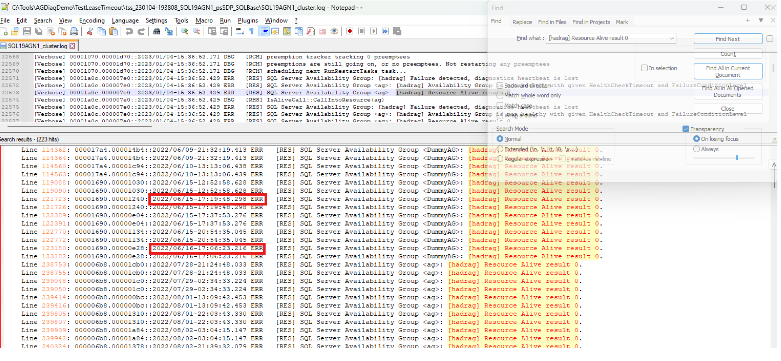Click the Zoom In toolbar icon
781x361 pixels.
[185, 31]
